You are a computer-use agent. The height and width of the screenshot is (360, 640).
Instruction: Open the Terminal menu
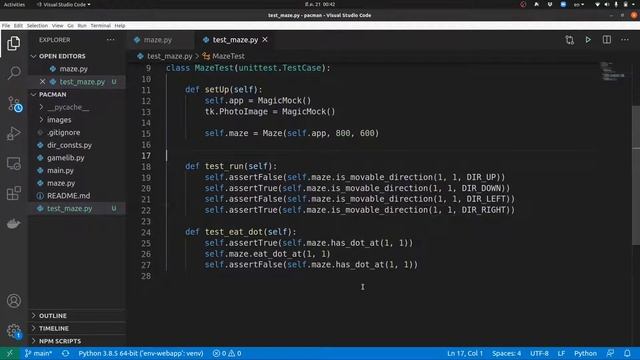(100, 25)
